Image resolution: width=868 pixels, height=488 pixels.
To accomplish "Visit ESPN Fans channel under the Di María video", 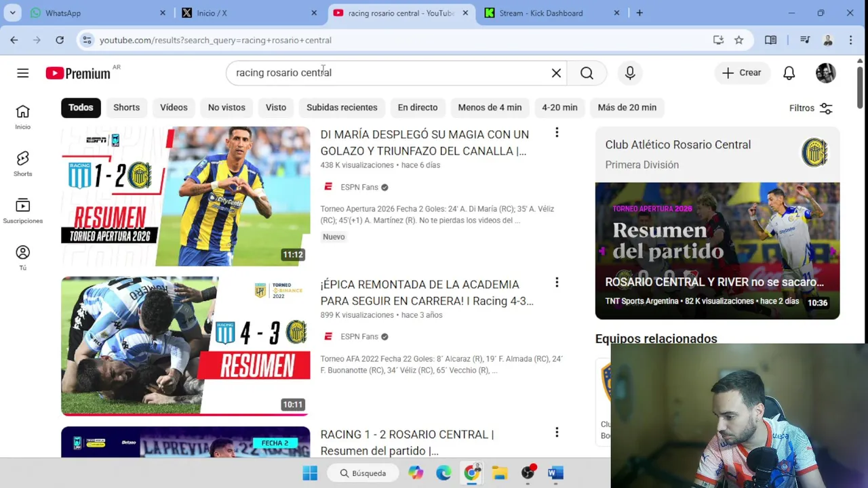I will coord(359,187).
